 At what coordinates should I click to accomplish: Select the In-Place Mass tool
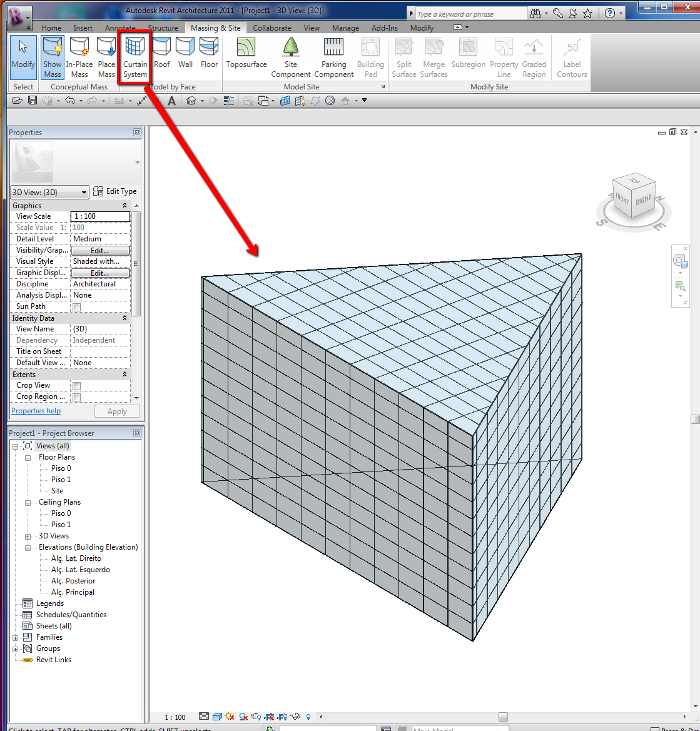(x=79, y=57)
